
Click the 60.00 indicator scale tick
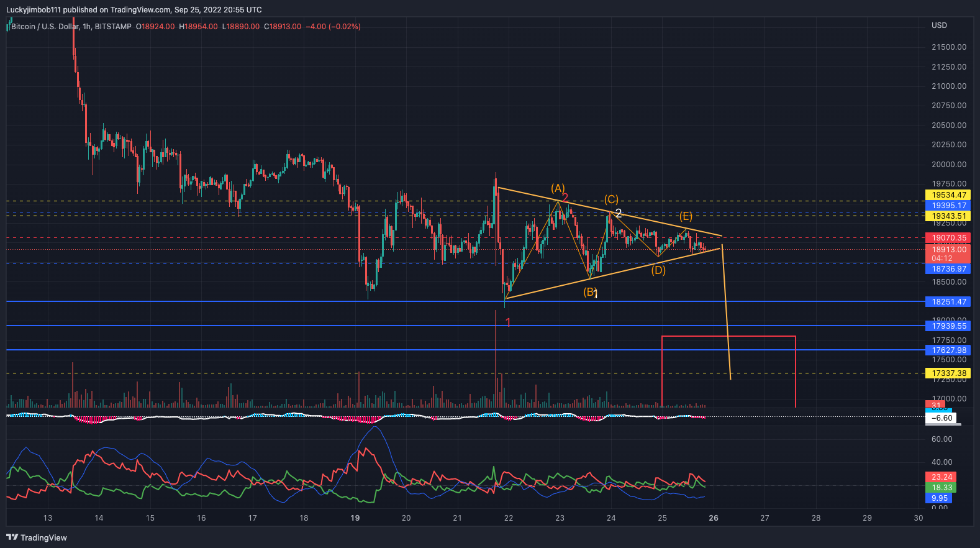[x=942, y=439]
